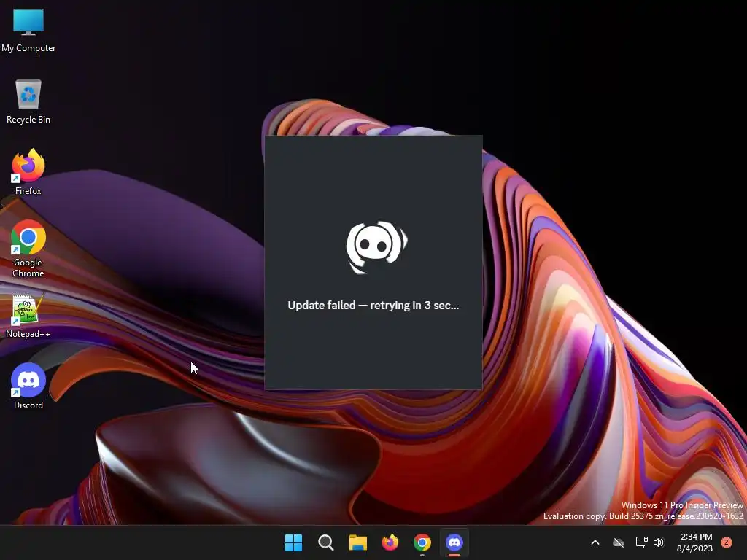The height and width of the screenshot is (560, 747).
Task: Open the network status tray icon
Action: 641,542
